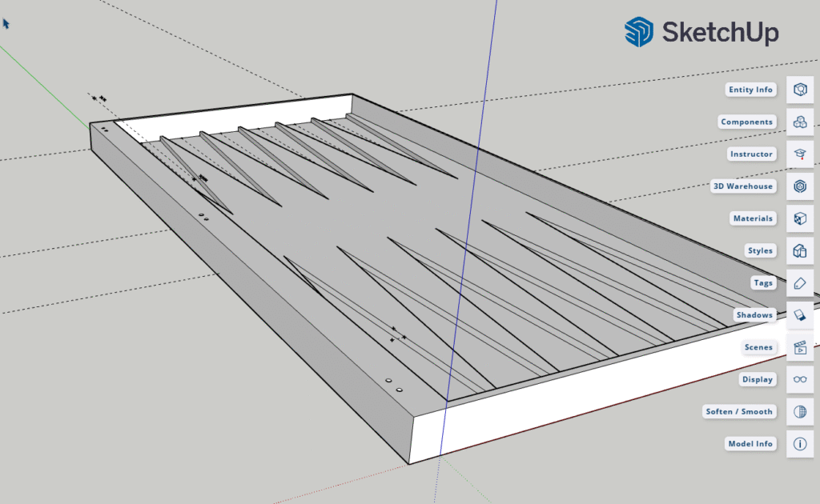Open the 3D Warehouse icon
The width and height of the screenshot is (820, 504).
(799, 186)
